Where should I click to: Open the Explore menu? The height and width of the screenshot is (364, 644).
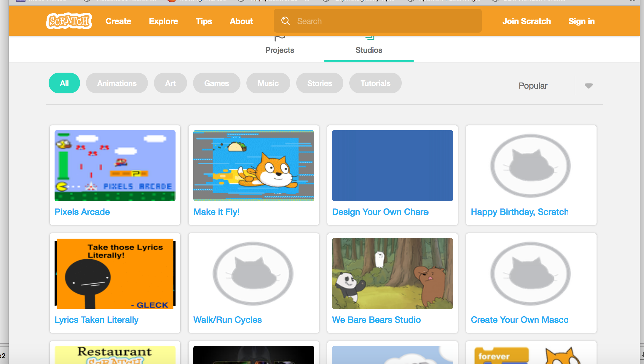pyautogui.click(x=163, y=21)
